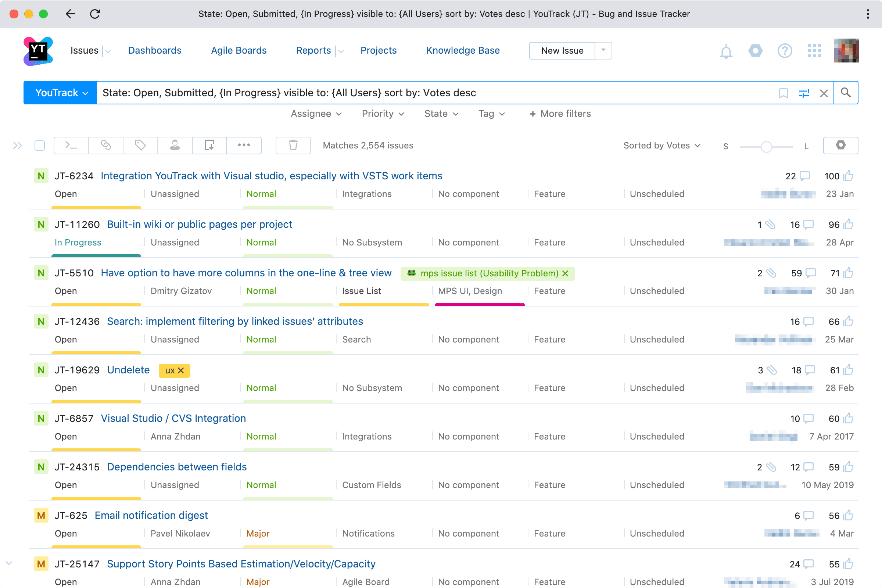882x588 pixels.
Task: Go to Projects
Action: 378,50
